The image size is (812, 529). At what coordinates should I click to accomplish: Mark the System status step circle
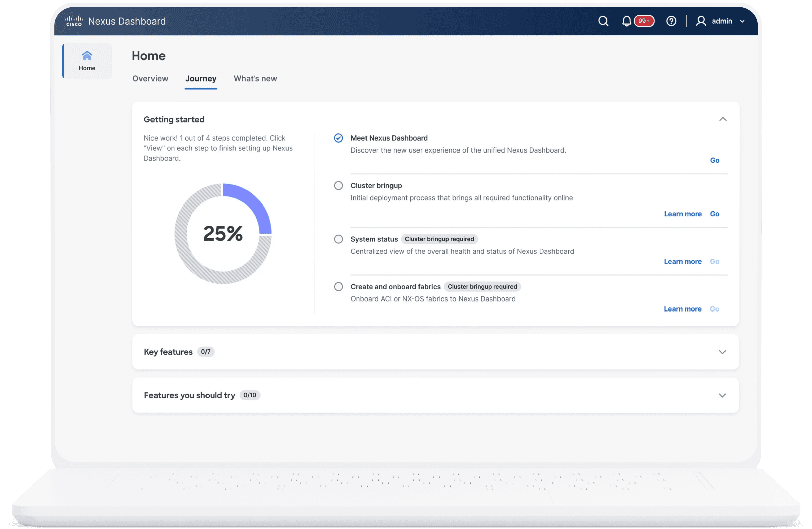[x=338, y=239]
